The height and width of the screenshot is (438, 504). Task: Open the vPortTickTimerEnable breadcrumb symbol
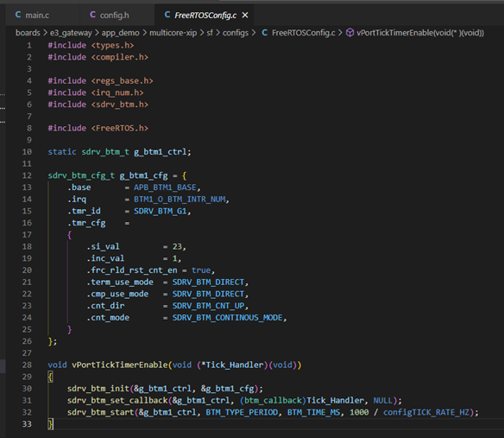point(420,33)
